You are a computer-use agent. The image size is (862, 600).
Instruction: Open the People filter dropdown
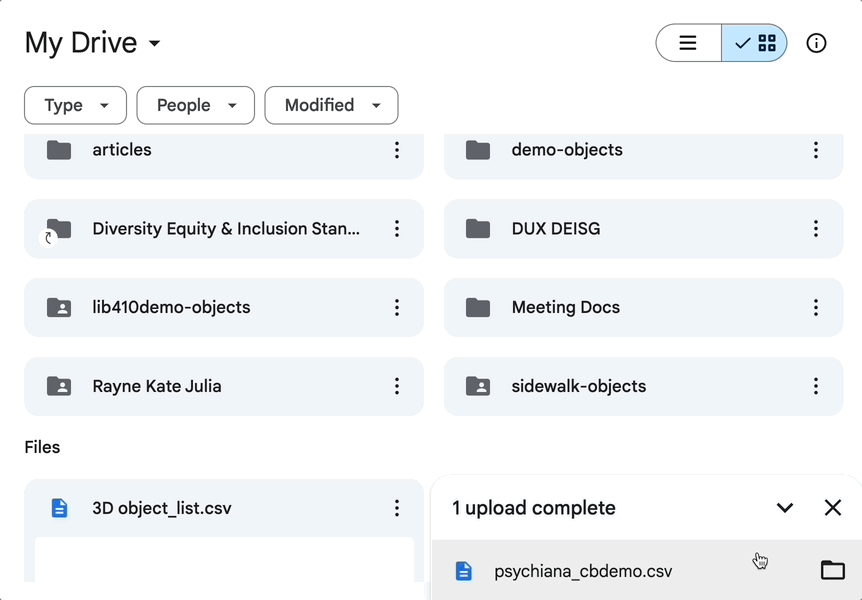point(195,105)
